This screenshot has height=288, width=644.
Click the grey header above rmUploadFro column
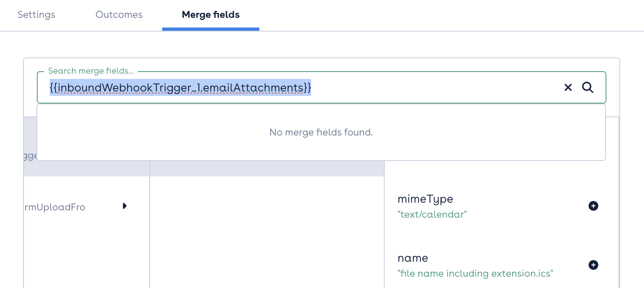click(x=87, y=168)
